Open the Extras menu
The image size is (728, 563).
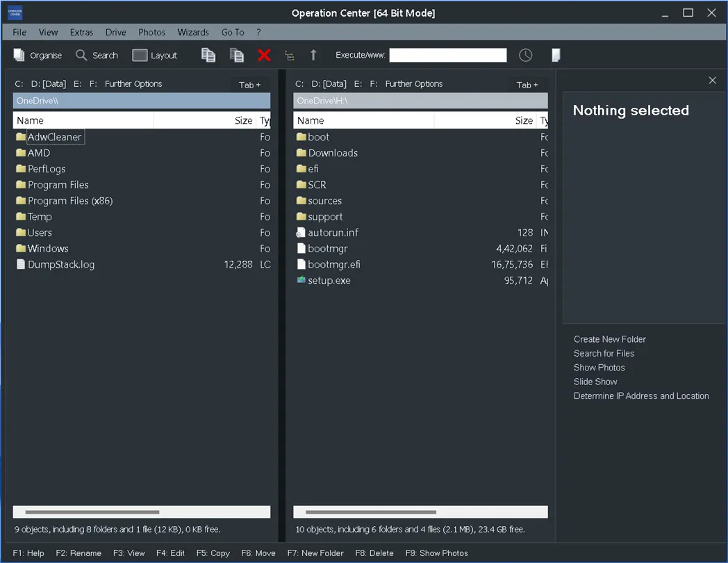[81, 32]
